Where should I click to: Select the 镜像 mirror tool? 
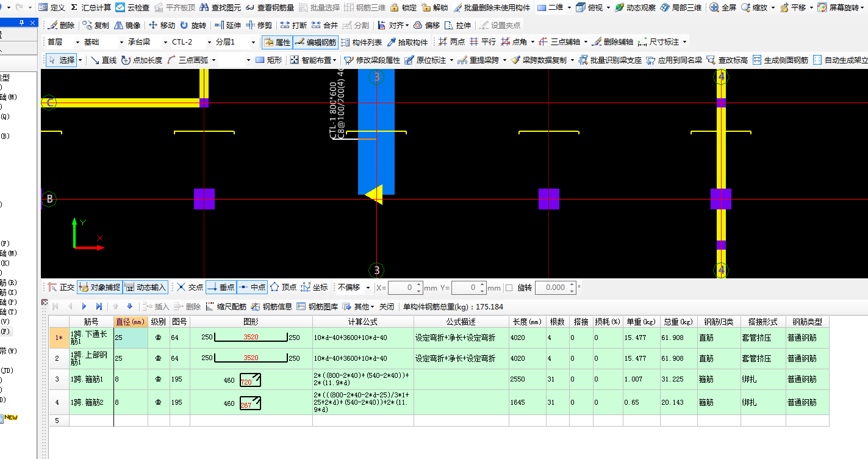(x=127, y=25)
